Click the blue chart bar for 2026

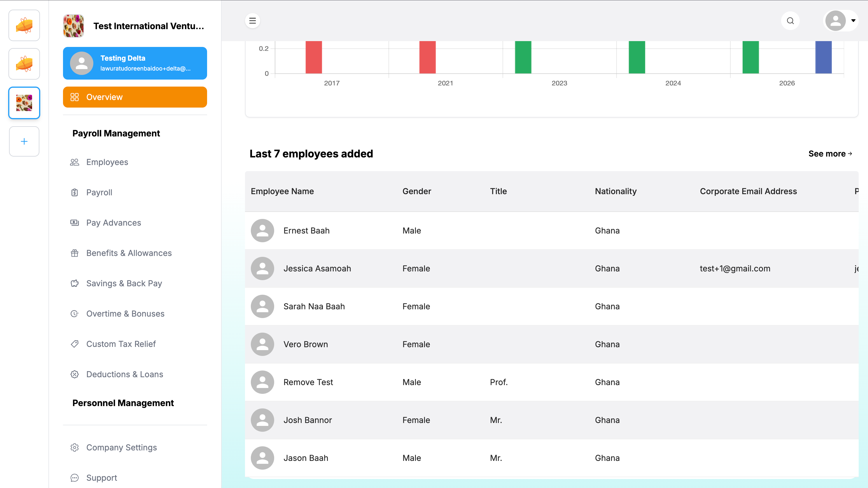pyautogui.click(x=824, y=57)
